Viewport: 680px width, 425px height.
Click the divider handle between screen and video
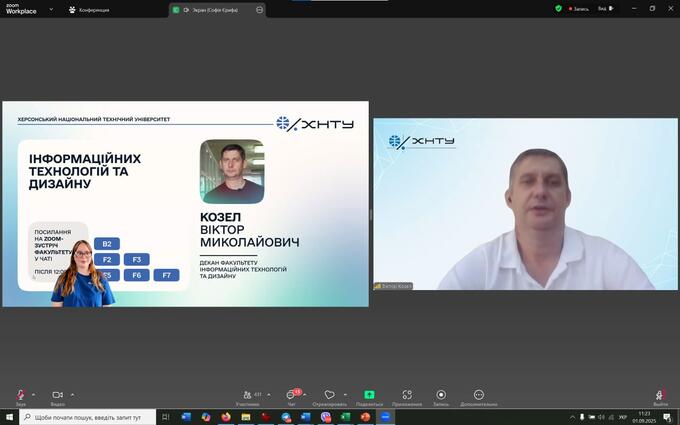[x=371, y=213]
